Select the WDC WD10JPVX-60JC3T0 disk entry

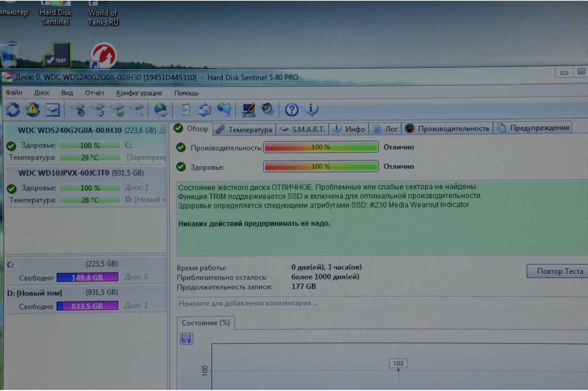(x=81, y=173)
